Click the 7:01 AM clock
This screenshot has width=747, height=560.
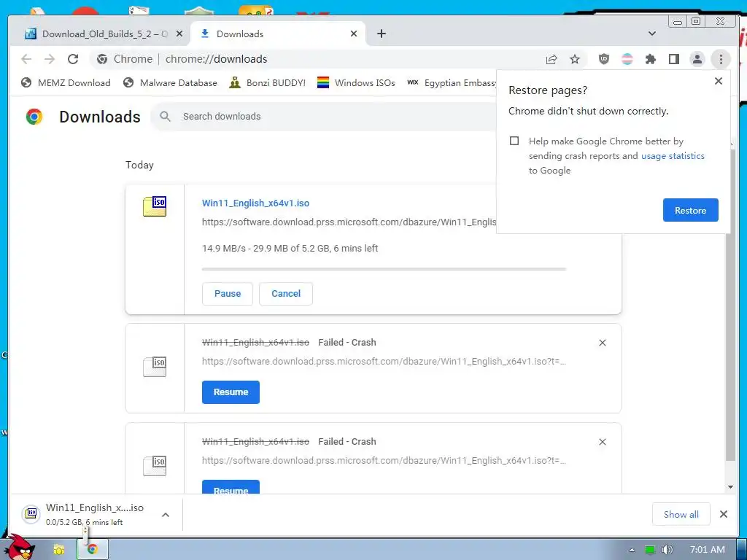click(707, 550)
